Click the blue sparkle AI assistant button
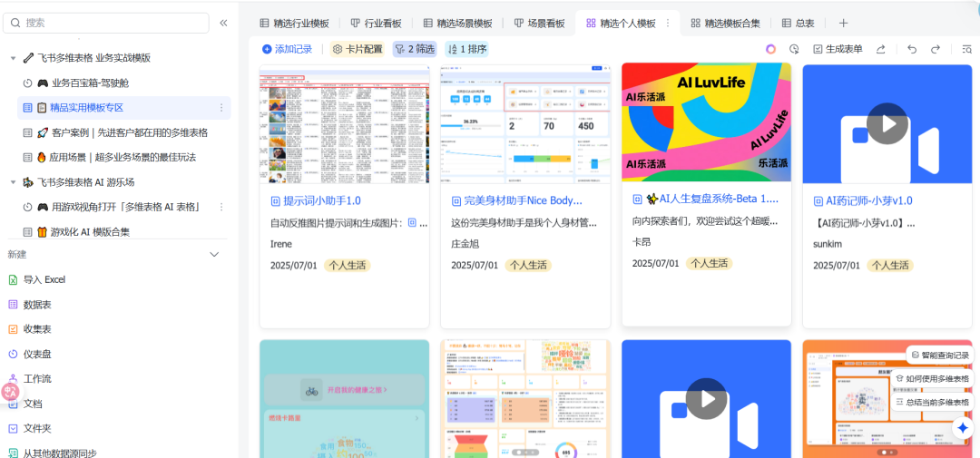Viewport: 980px width, 458px height. pyautogui.click(x=963, y=428)
